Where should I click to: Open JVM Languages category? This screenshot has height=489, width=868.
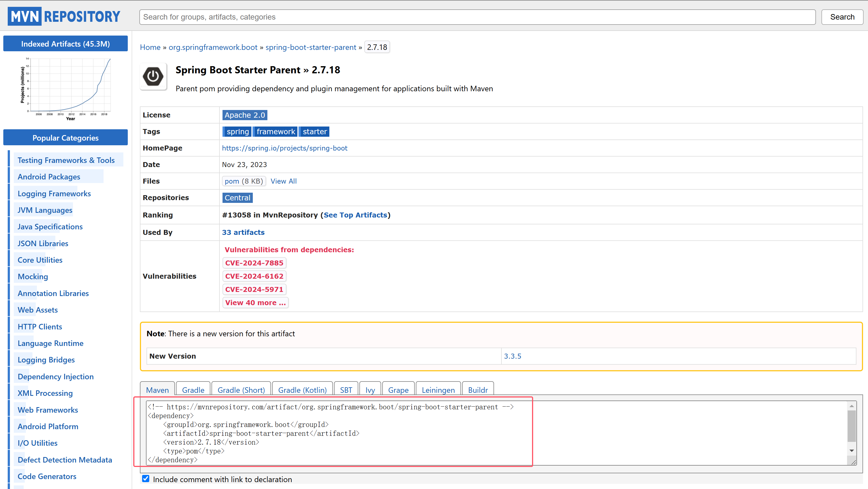[45, 210]
